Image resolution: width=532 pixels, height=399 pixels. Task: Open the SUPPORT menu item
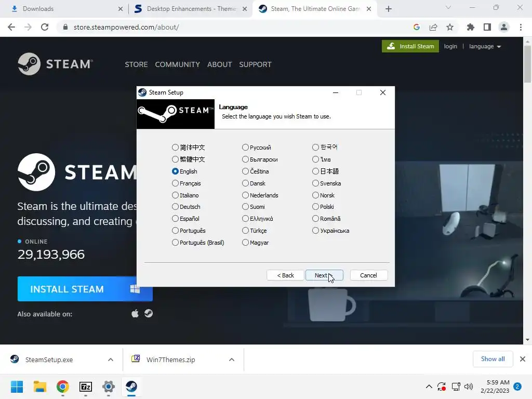click(255, 64)
